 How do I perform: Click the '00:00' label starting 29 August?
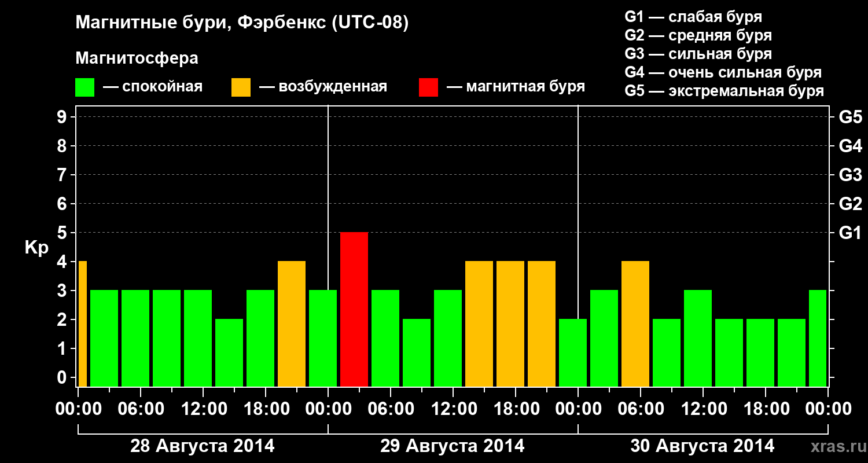click(x=328, y=409)
